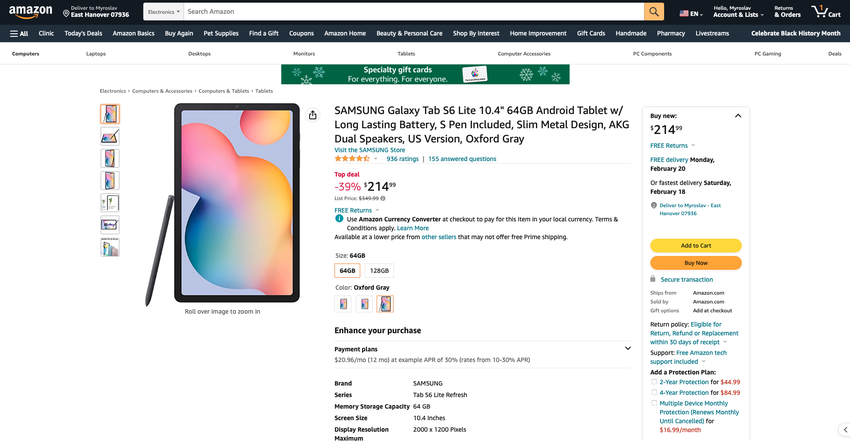Screen dimensions: 850x441
Task: Check the 4-Year Protection checkbox
Action: click(654, 393)
